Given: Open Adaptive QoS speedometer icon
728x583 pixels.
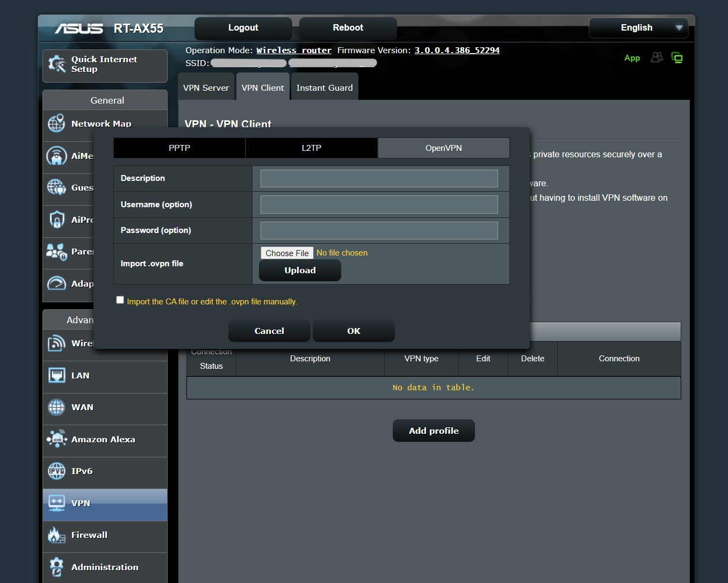Looking at the screenshot, I should [56, 283].
